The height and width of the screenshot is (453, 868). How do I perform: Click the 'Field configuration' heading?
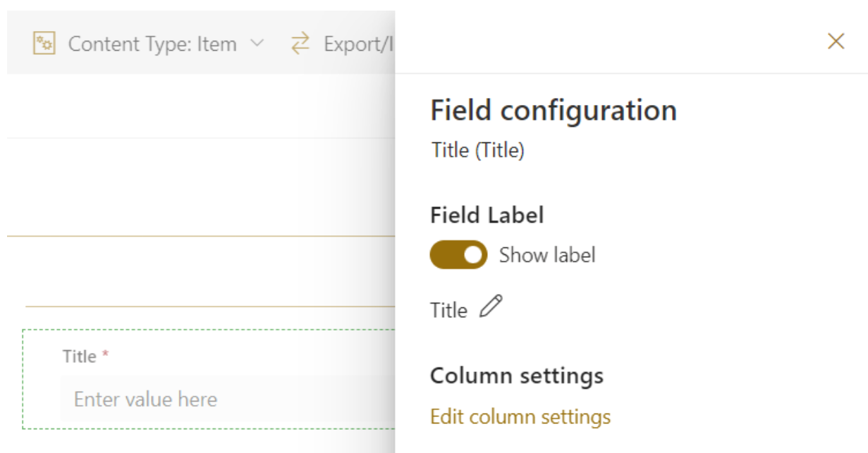(554, 111)
